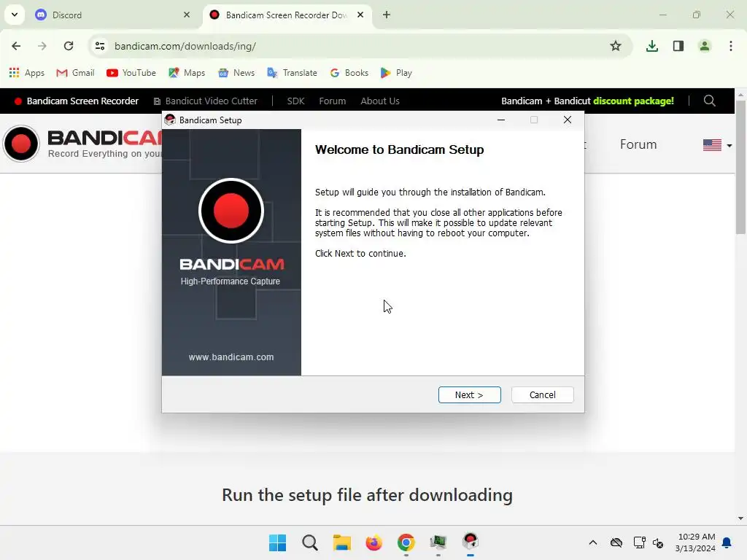Screen dimensions: 747x560
Task: Open Maps bookmark
Action: [x=187, y=73]
